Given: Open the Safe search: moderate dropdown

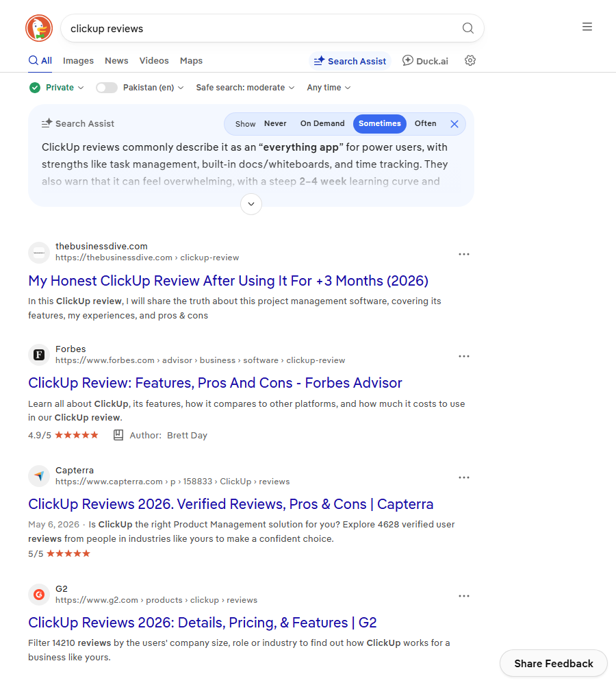Looking at the screenshot, I should (x=245, y=88).
